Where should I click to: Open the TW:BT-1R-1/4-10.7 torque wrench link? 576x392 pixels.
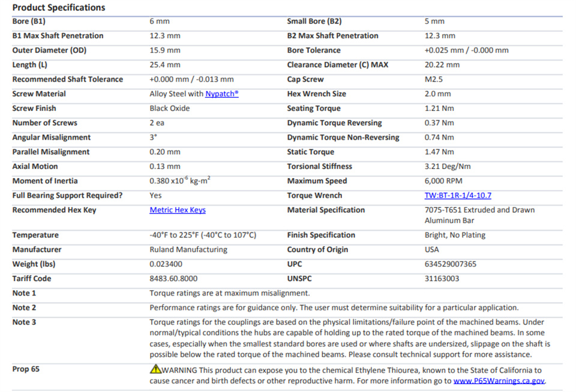458,195
